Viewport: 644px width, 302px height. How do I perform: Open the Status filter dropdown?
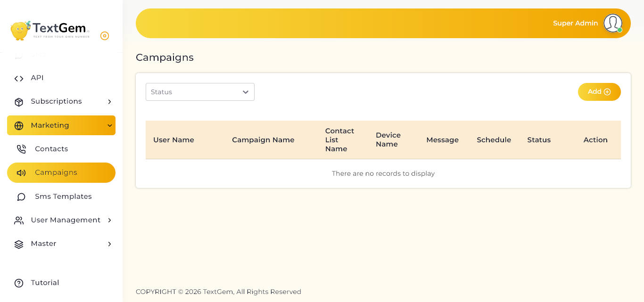click(x=200, y=92)
